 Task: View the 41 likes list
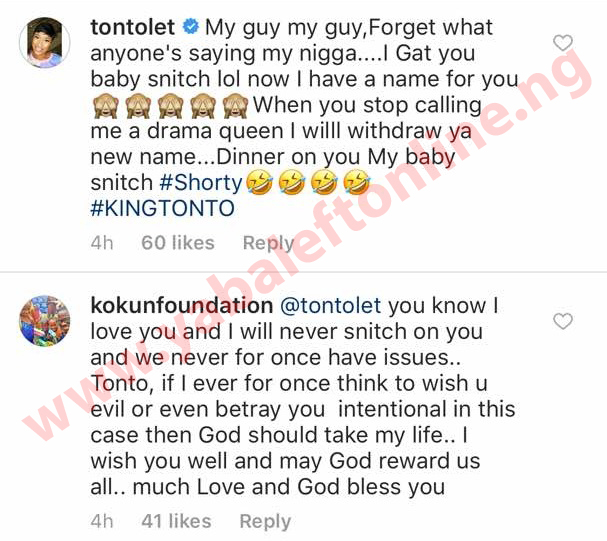point(176,521)
